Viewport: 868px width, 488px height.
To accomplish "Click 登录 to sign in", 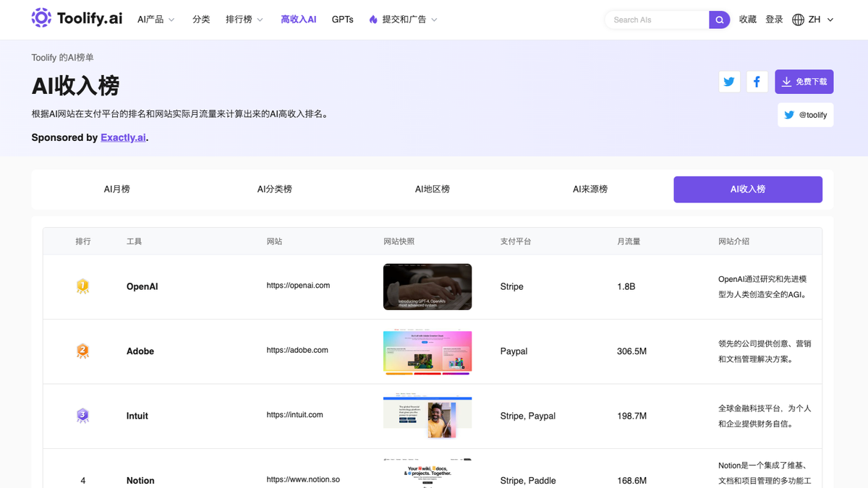I will click(775, 20).
